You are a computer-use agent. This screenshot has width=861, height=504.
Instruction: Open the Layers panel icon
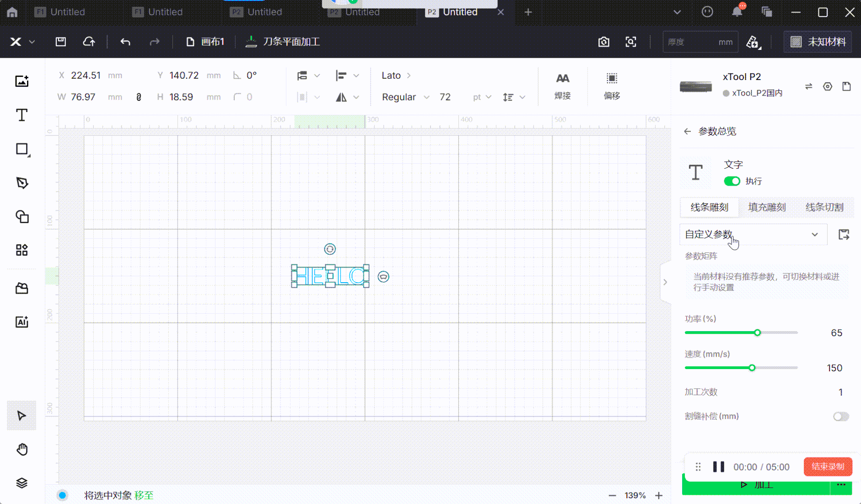point(22,483)
